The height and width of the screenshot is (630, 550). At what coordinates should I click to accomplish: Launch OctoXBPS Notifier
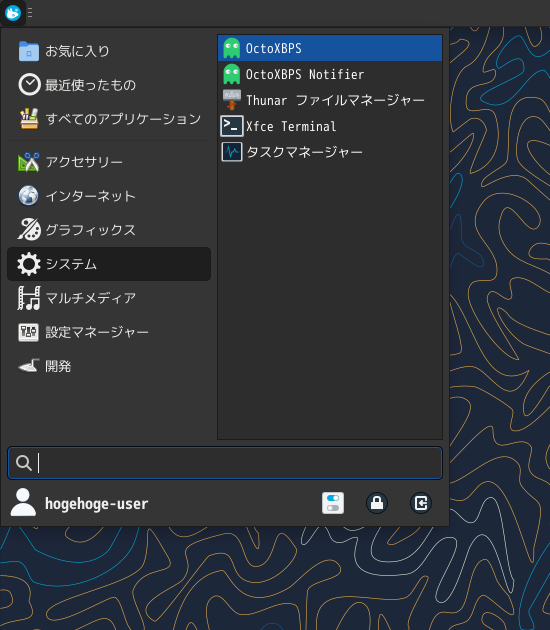pyautogui.click(x=329, y=74)
